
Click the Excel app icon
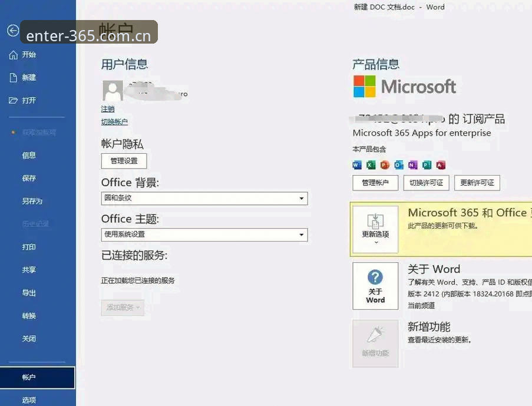[x=371, y=165]
